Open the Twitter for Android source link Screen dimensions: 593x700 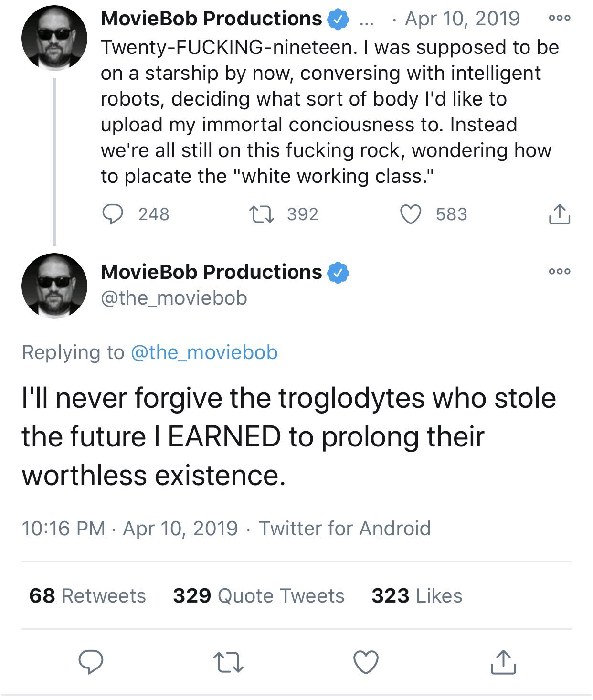click(345, 529)
